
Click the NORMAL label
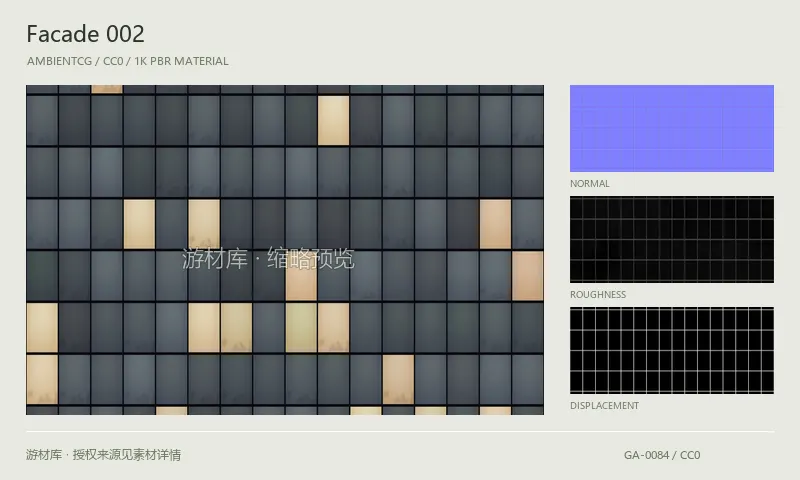tap(590, 184)
